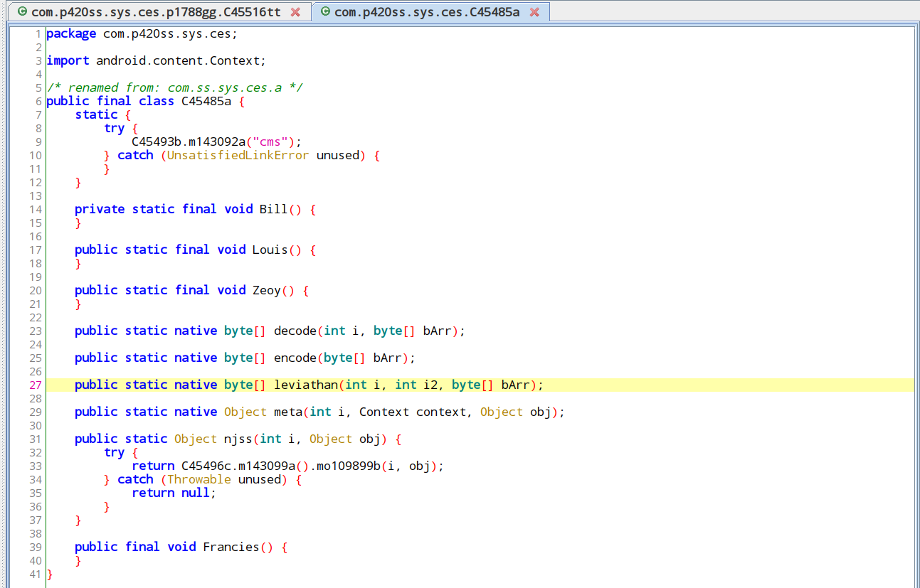The image size is (920, 588).
Task: Select the com.p420ss.sys.ces.C45485a tab
Action: 427,12
